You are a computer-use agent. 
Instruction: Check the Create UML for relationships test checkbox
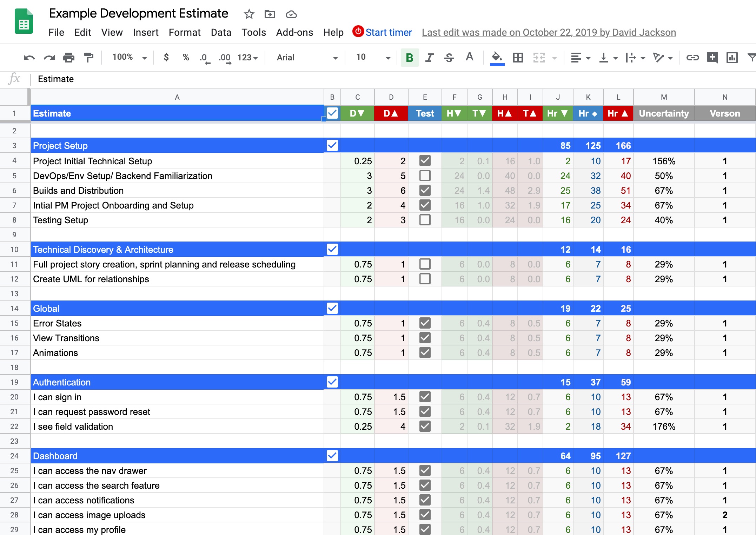point(425,279)
